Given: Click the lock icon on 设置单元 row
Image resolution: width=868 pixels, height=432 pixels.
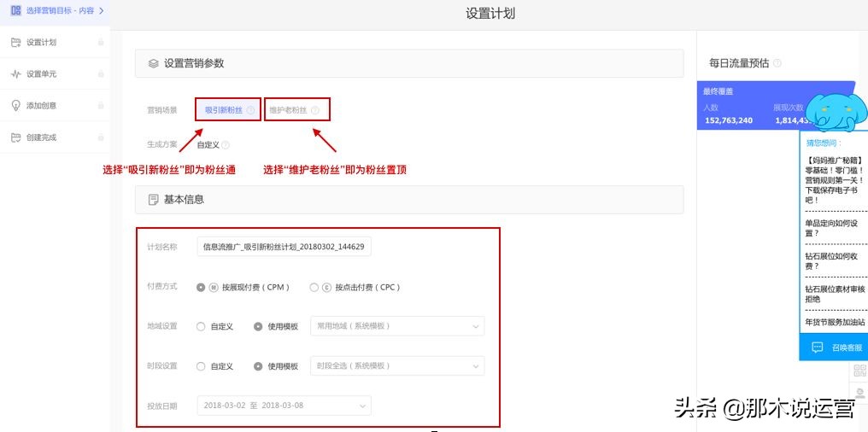Looking at the screenshot, I should tap(101, 73).
